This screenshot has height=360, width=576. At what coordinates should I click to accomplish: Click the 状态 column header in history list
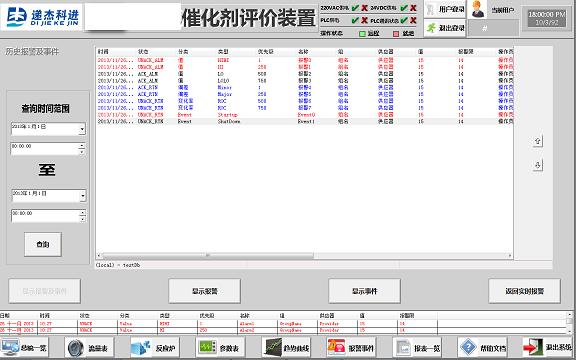tap(143, 52)
